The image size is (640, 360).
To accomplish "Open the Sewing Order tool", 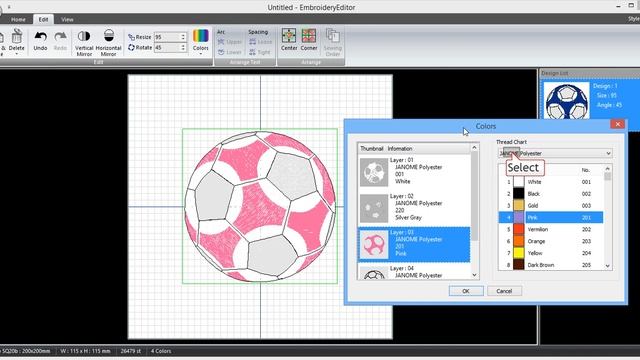I will click(x=333, y=42).
